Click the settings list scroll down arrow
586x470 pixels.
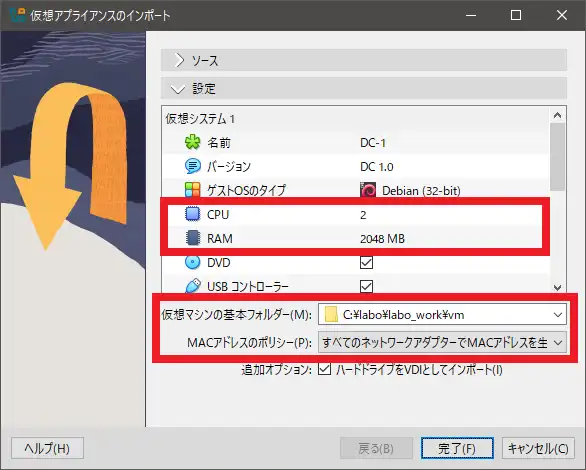click(x=558, y=287)
